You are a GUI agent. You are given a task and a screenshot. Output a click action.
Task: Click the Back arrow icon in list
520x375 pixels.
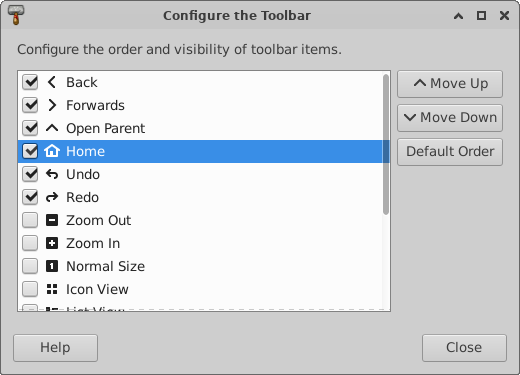click(52, 82)
